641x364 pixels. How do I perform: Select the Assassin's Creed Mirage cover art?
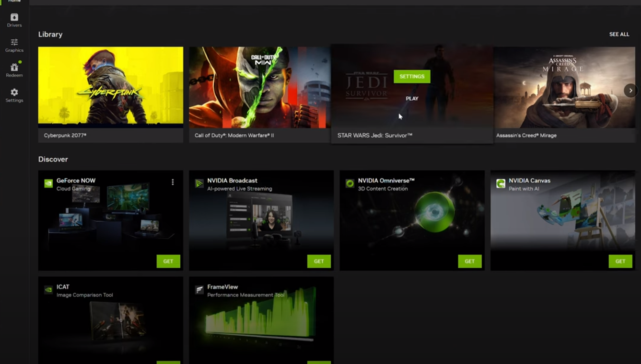[x=564, y=87]
